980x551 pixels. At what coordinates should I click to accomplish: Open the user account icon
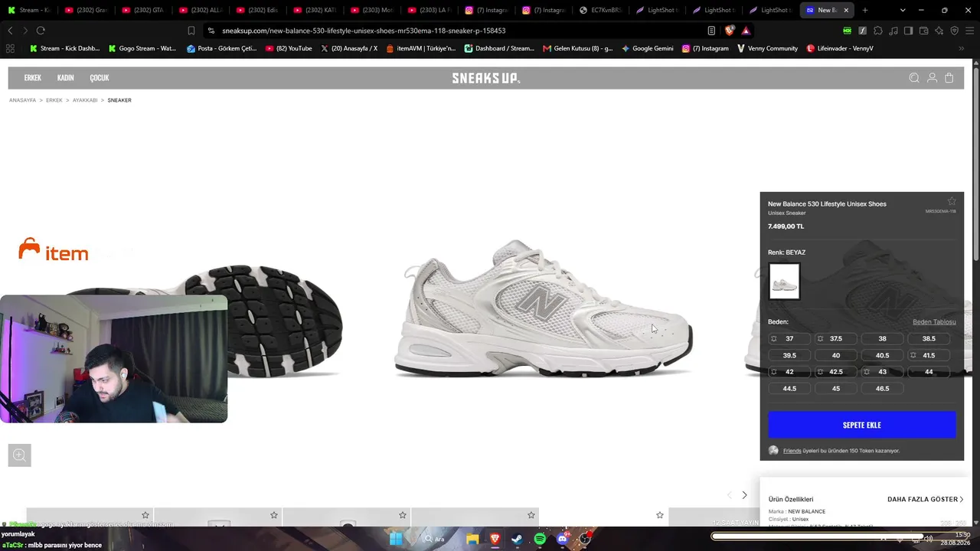coord(932,78)
